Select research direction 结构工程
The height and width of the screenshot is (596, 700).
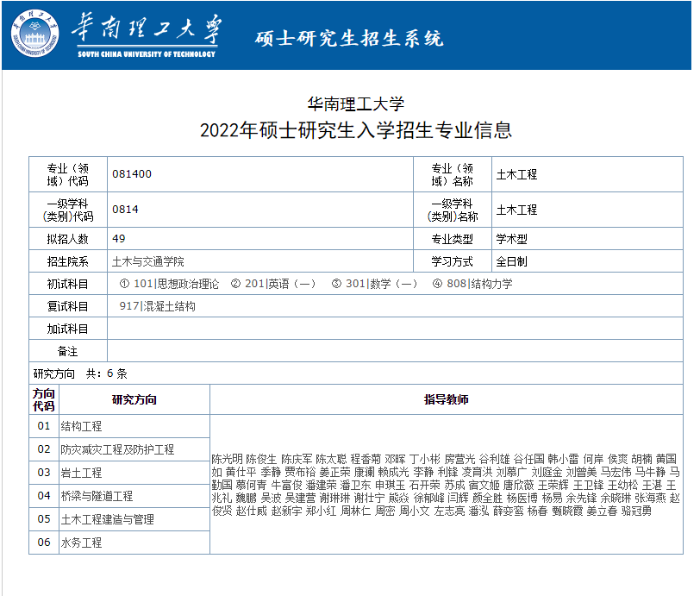click(x=81, y=426)
